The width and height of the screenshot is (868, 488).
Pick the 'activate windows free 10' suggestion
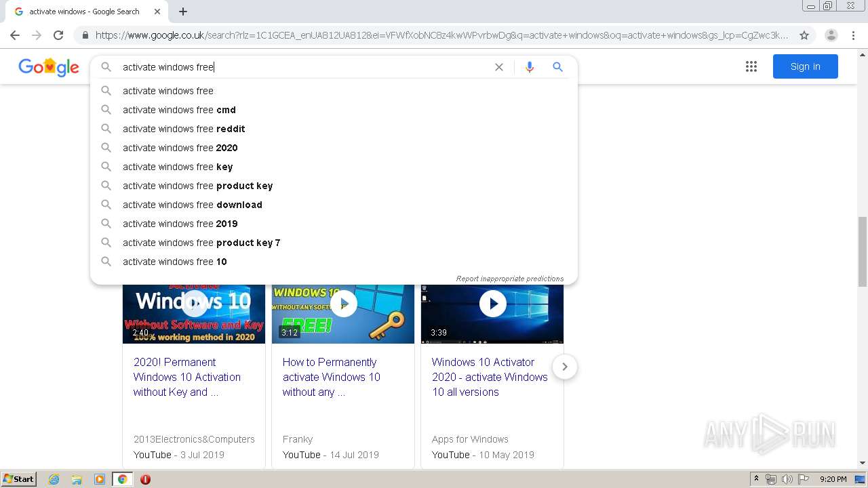pos(334,262)
